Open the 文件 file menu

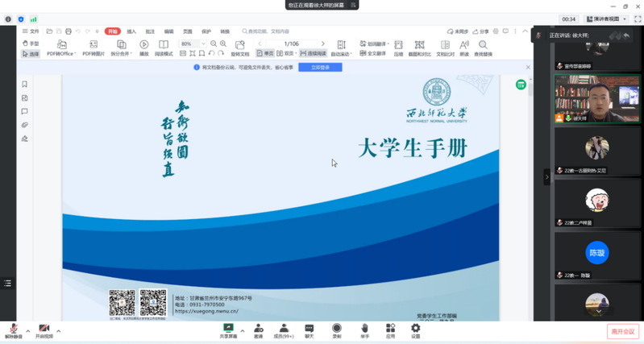(x=31, y=31)
